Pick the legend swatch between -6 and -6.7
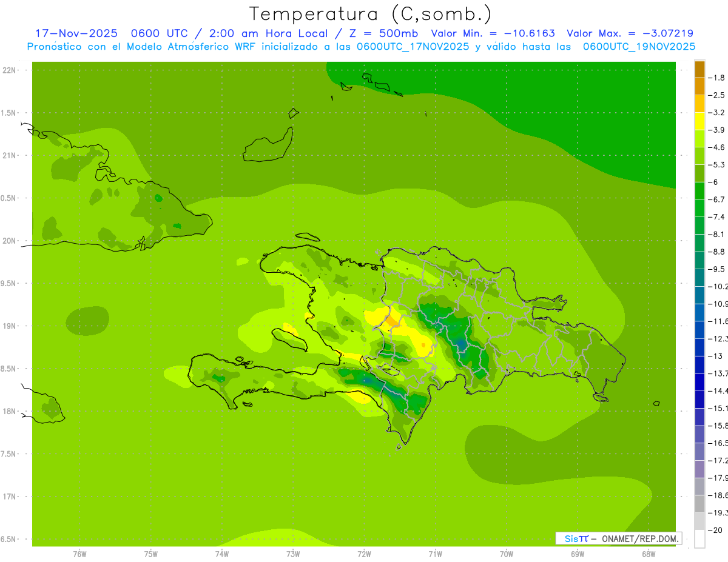This screenshot has width=728, height=562. click(699, 191)
